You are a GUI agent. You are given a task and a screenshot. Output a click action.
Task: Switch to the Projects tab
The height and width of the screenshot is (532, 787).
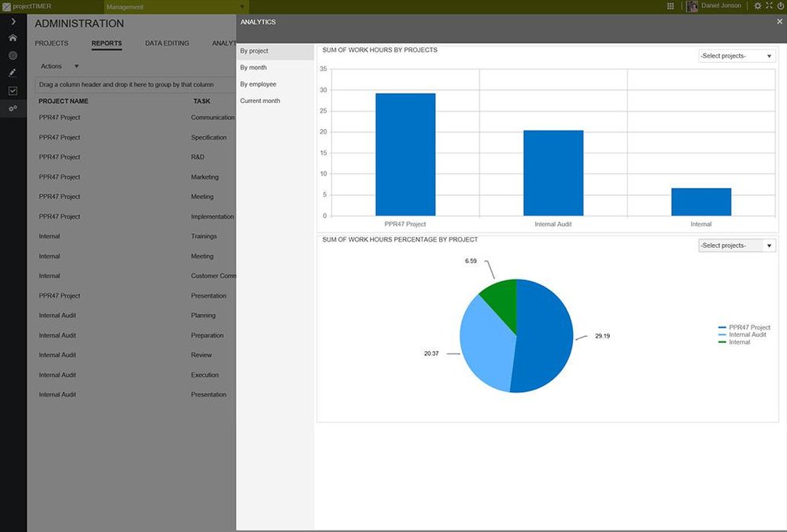[51, 43]
